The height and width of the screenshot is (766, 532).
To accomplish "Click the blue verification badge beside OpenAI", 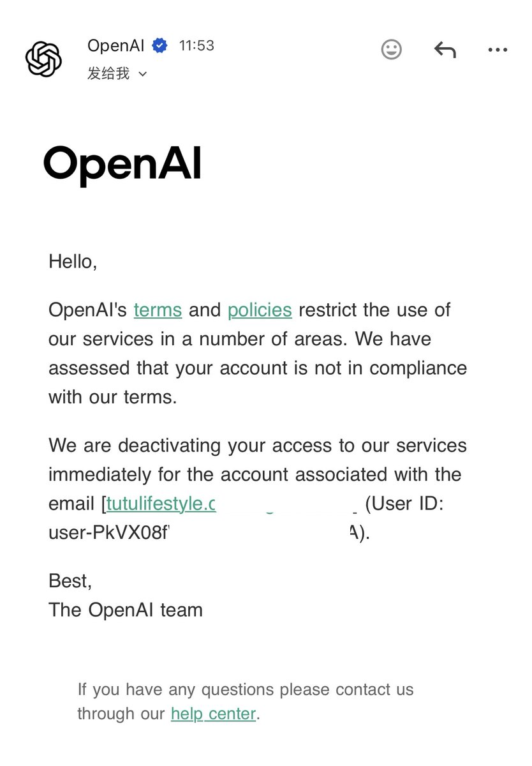I will coord(159,45).
